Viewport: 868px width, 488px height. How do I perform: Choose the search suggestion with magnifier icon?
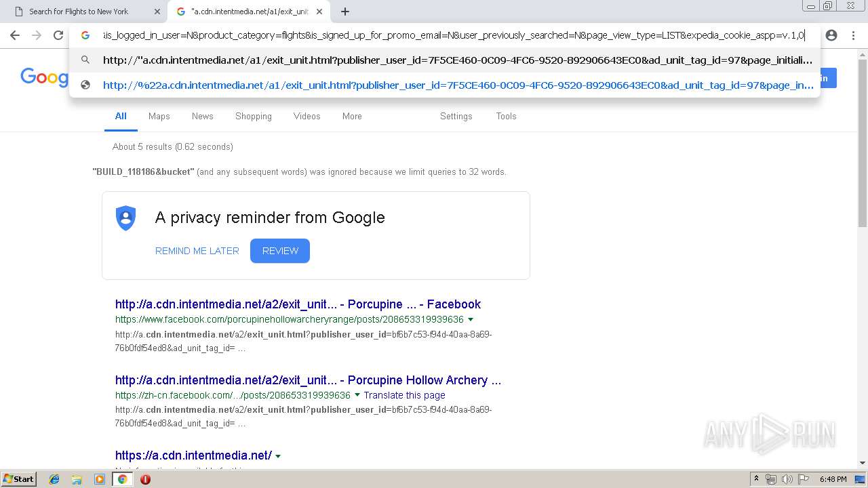445,60
